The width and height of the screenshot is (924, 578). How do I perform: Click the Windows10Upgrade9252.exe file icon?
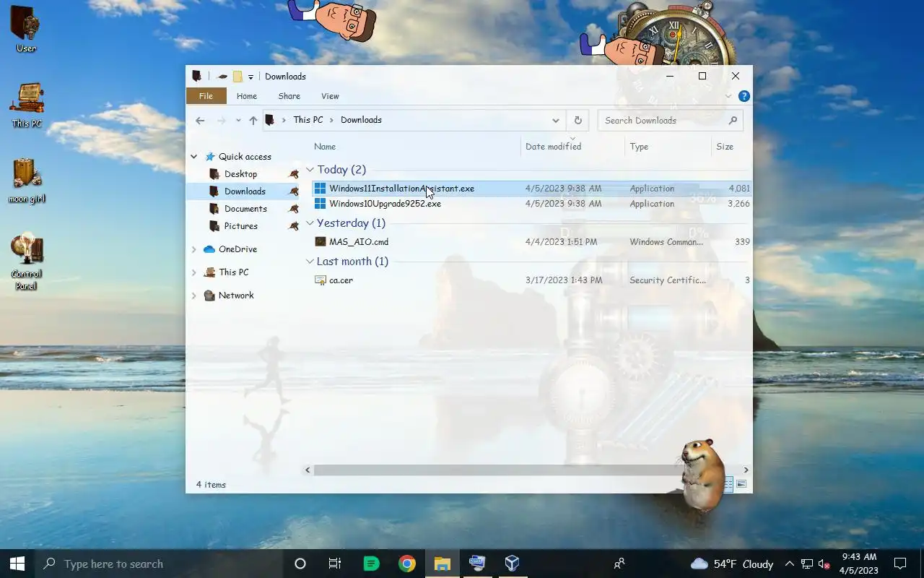pyautogui.click(x=320, y=204)
